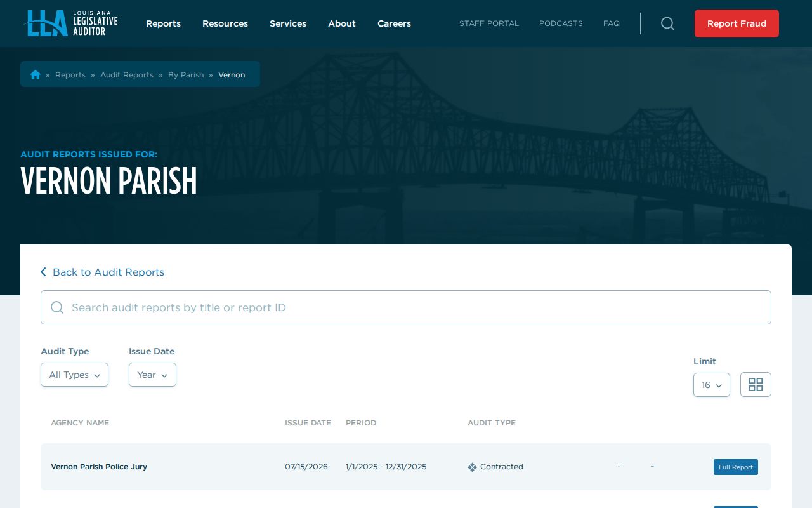Open Full Report for Vernon Parish Police Jury
The width and height of the screenshot is (812, 508).
[735, 467]
